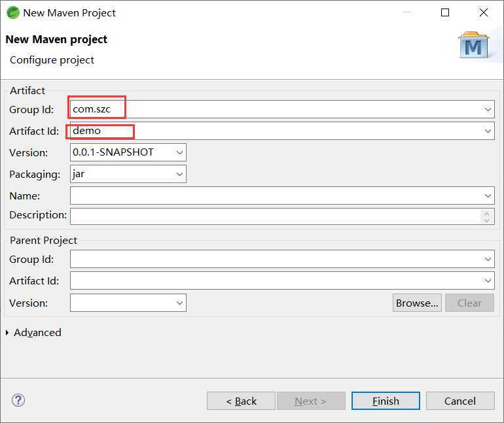Open the Packaging jar dropdown
The image size is (504, 423).
[x=179, y=174]
